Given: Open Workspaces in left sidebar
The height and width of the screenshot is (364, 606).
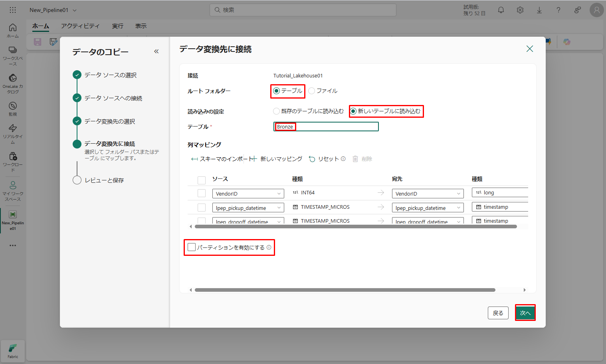Looking at the screenshot, I should click(13, 56).
